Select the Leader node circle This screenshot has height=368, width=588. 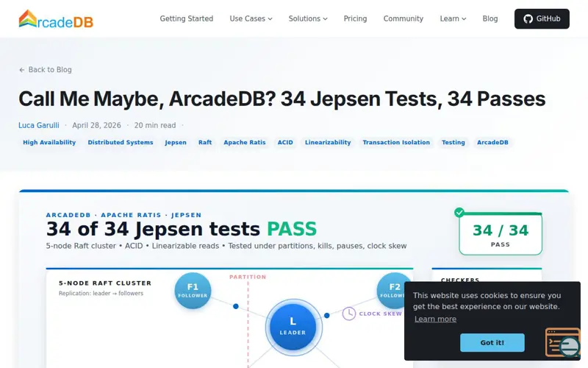(293, 327)
